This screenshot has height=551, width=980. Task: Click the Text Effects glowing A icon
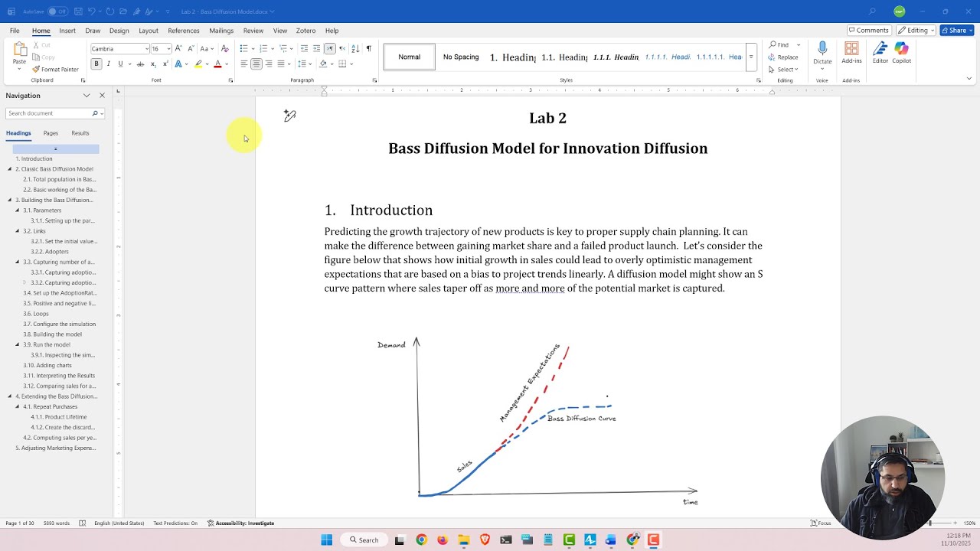point(178,64)
